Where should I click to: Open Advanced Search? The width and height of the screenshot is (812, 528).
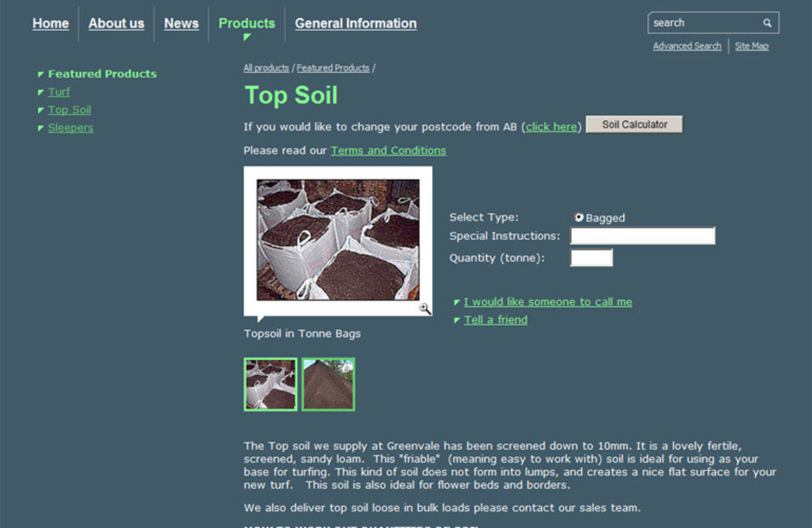click(687, 46)
